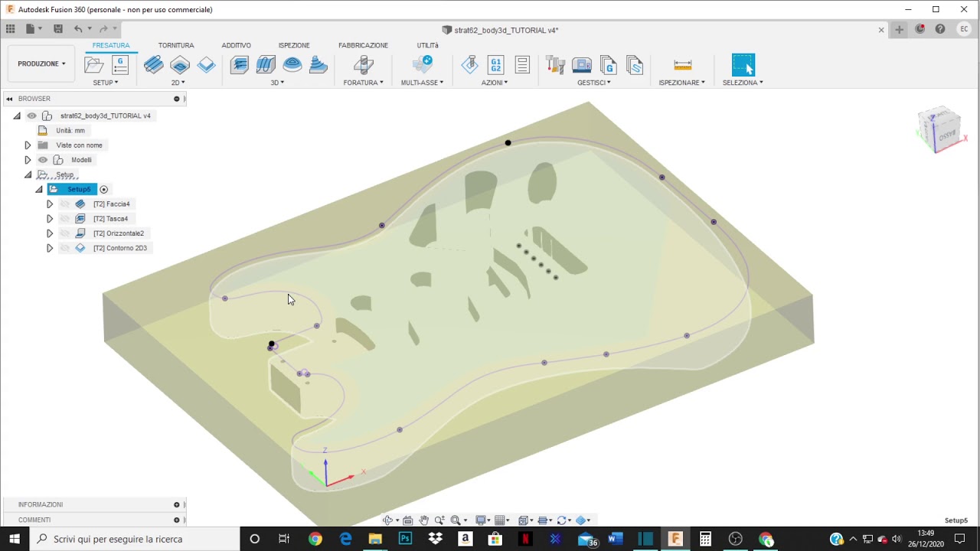
Task: Select the 3D Contour stepped icon
Action: [318, 65]
